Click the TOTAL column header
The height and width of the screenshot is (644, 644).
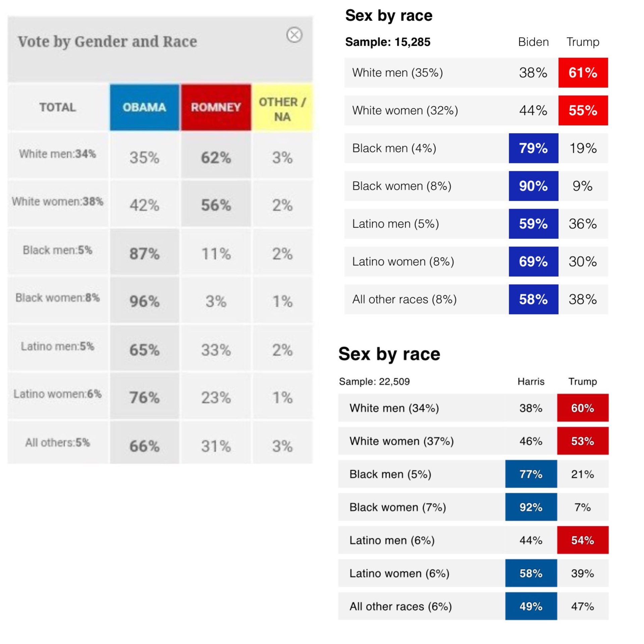58,107
